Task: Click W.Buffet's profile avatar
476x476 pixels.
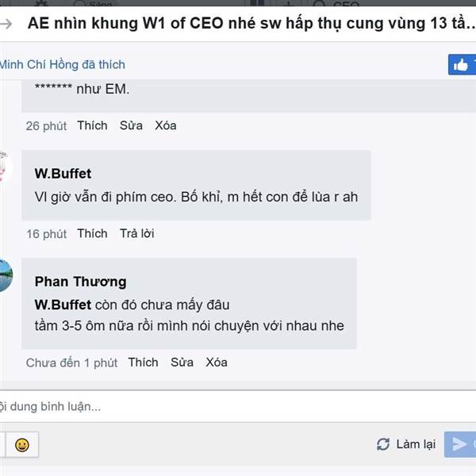Action: (6, 167)
